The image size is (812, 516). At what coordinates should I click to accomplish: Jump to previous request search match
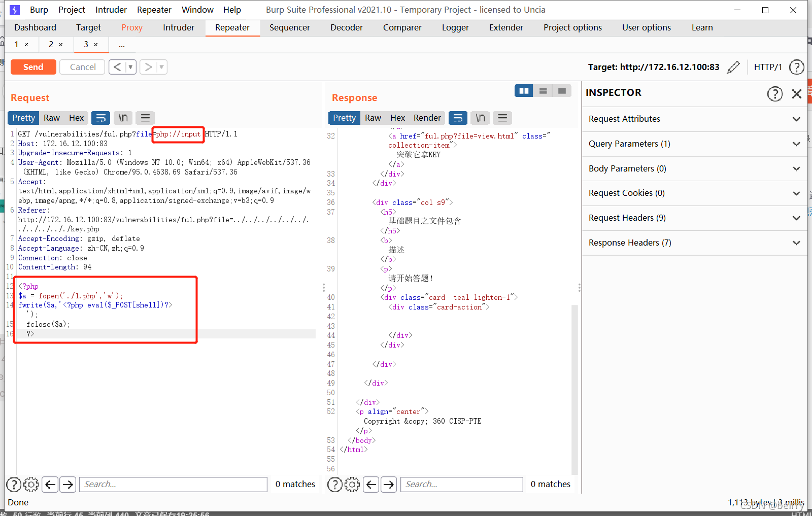50,485
